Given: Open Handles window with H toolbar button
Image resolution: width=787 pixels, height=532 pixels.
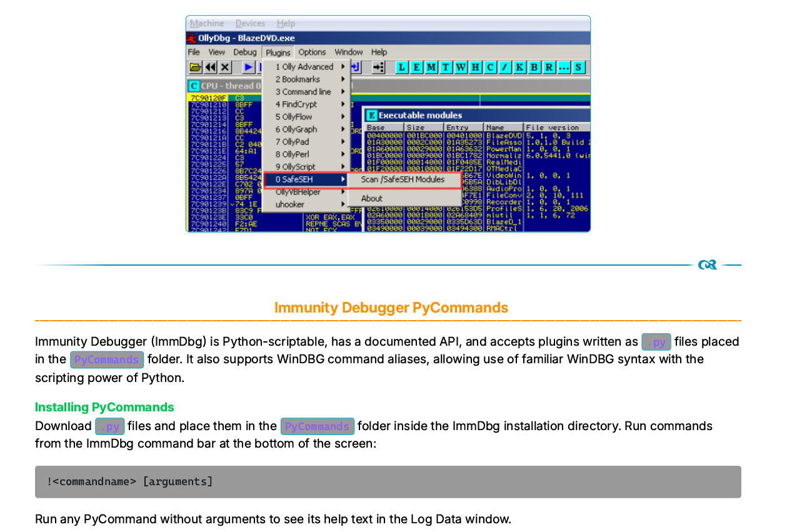Looking at the screenshot, I should click(476, 67).
